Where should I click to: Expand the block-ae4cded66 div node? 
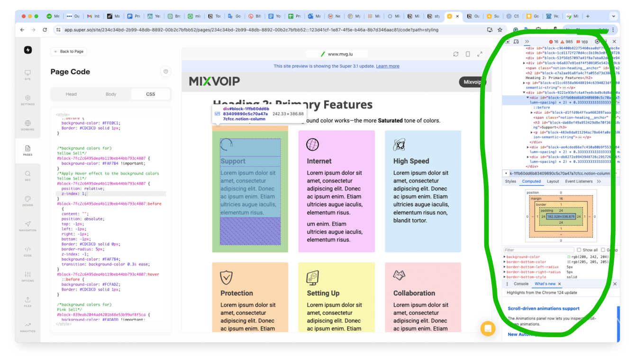click(528, 147)
